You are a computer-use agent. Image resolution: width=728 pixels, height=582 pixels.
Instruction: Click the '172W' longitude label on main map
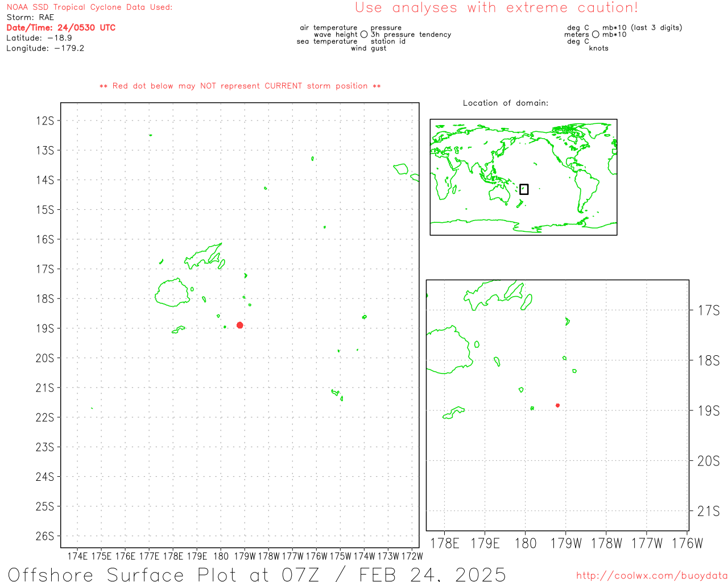[x=412, y=556]
